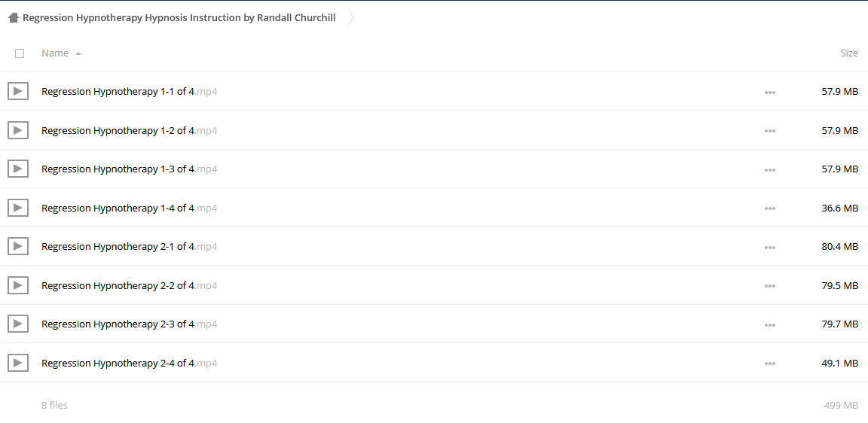Click play icon for Regression Hypnotherapy 2-2
This screenshot has height=423, width=868.
point(18,285)
